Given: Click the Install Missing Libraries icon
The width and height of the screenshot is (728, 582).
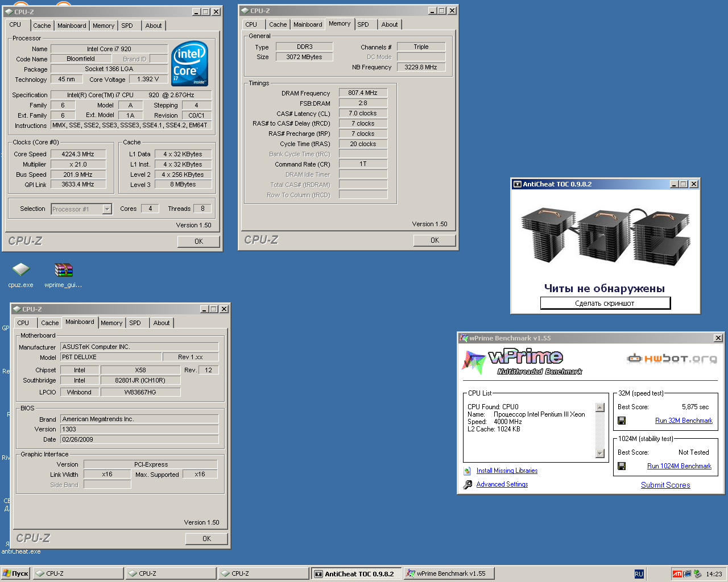Looking at the screenshot, I should (468, 471).
